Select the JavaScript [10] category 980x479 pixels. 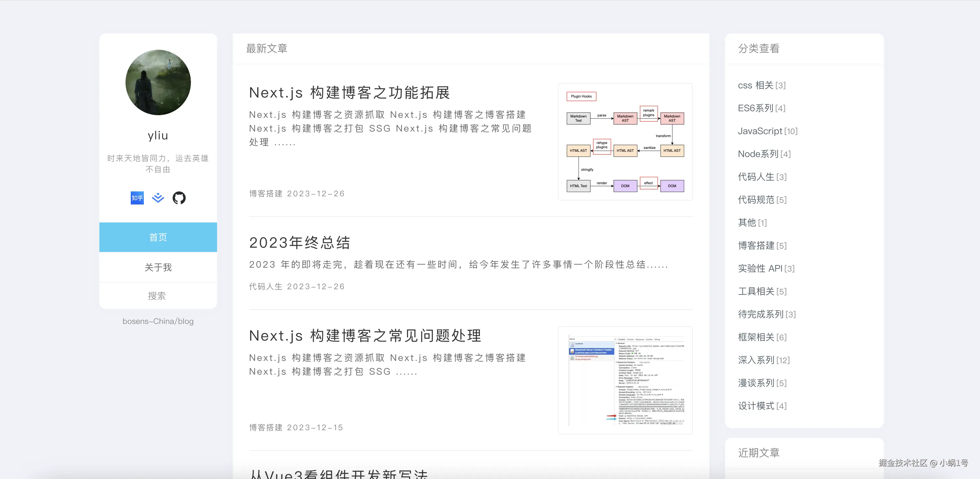click(767, 131)
